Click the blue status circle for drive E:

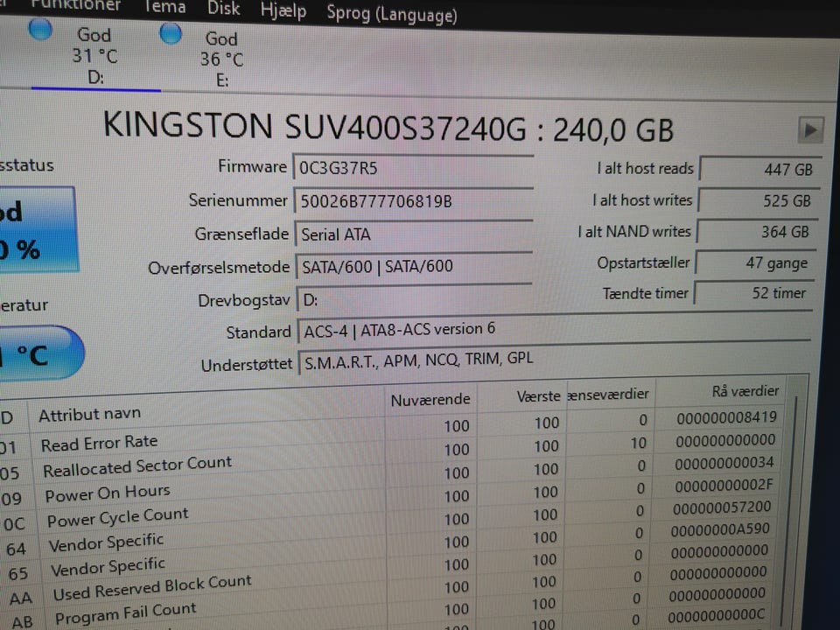(171, 33)
